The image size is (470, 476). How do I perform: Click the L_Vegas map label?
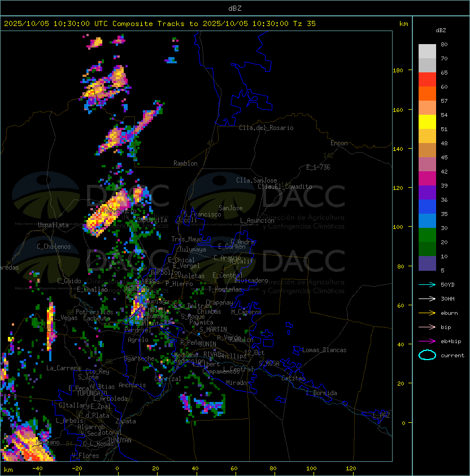coord(66,318)
